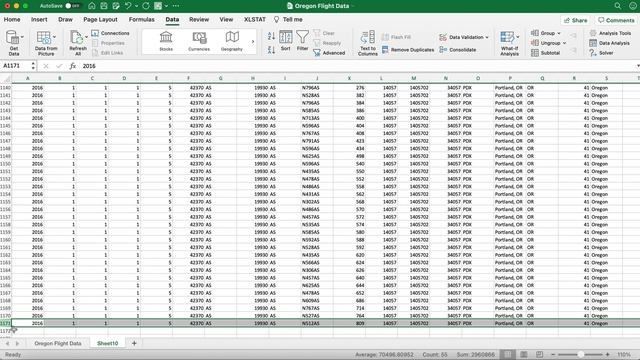Open the more options ellipsis in the title bar

(176, 6)
